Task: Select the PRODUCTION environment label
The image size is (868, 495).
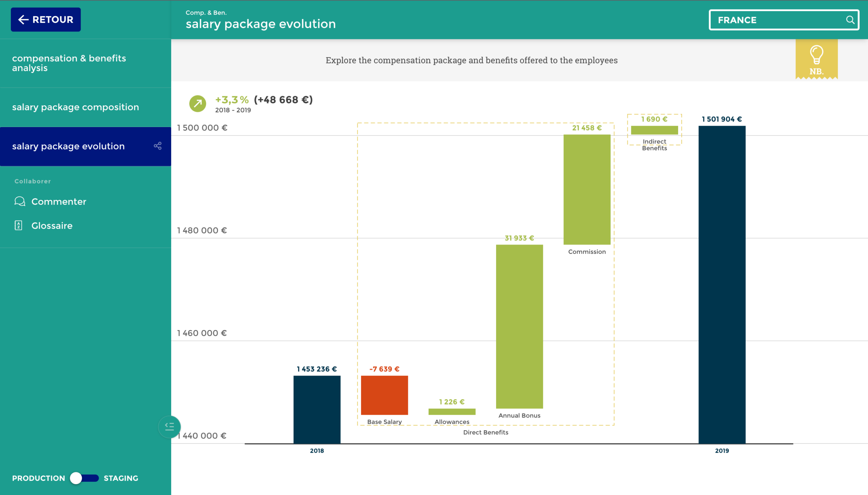Action: click(x=38, y=478)
